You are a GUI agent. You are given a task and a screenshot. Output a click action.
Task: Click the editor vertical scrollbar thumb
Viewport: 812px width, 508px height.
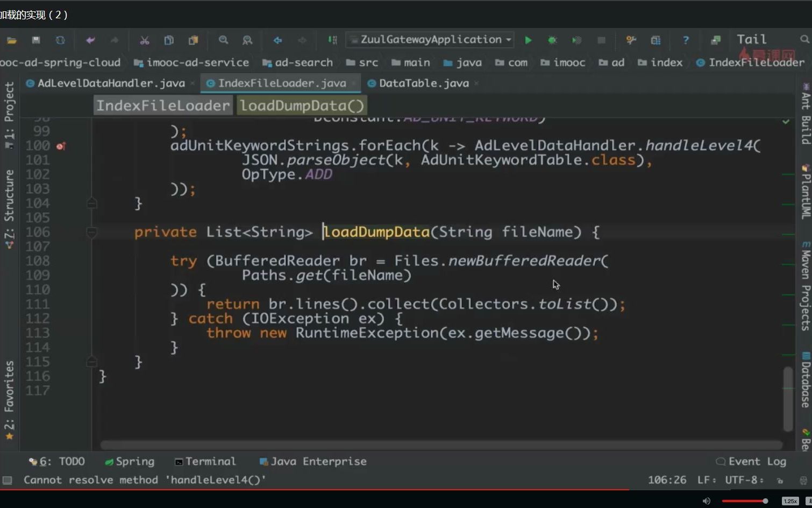coord(788,399)
